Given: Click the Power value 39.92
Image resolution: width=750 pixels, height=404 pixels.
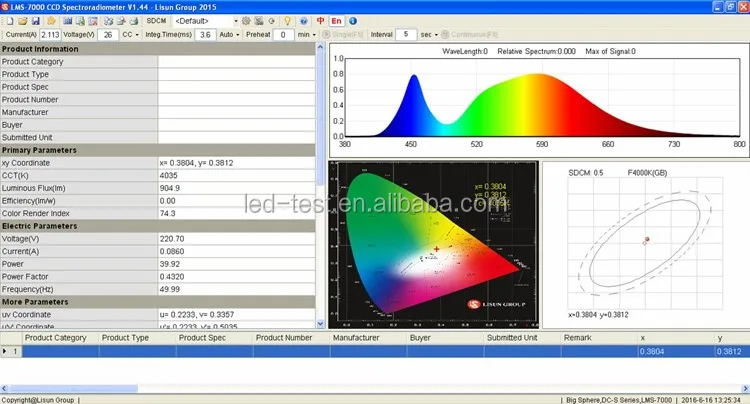Looking at the screenshot, I should [170, 264].
